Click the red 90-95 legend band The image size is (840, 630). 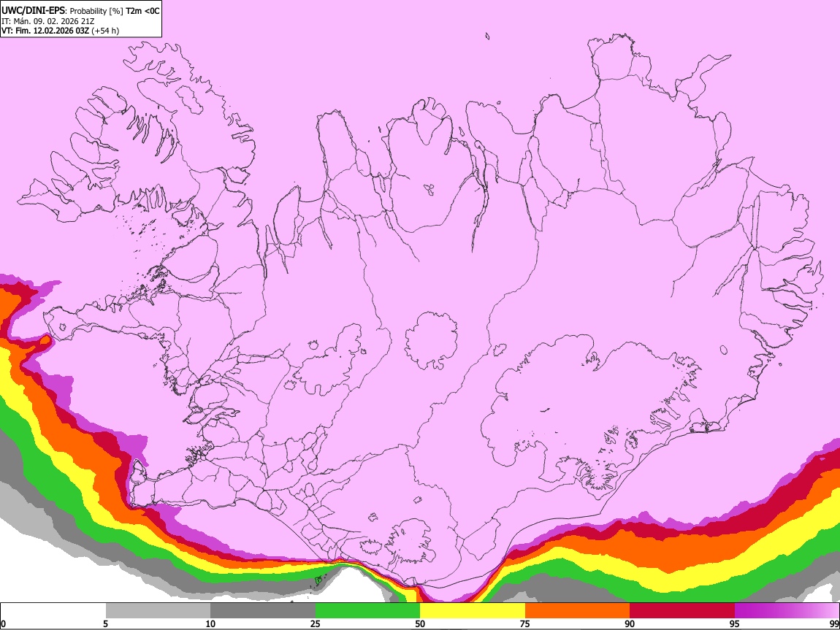682,611
